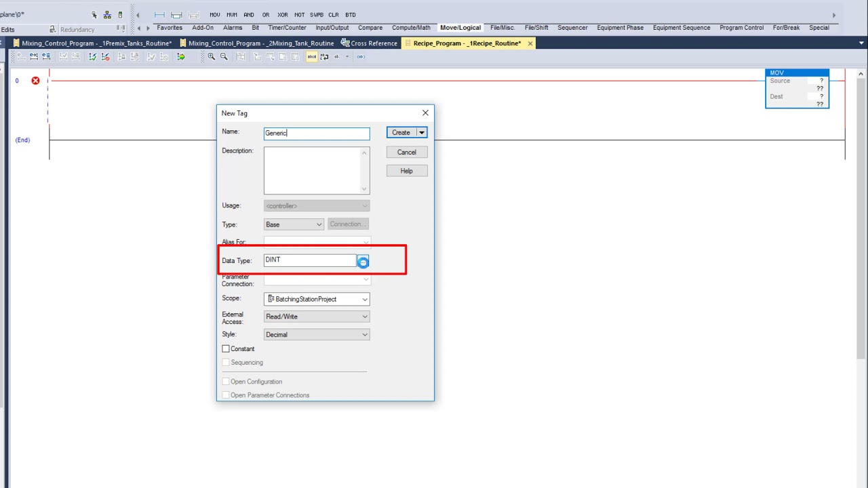Open the Type dropdown showing Base
This screenshot has width=868, height=488.
click(x=294, y=224)
